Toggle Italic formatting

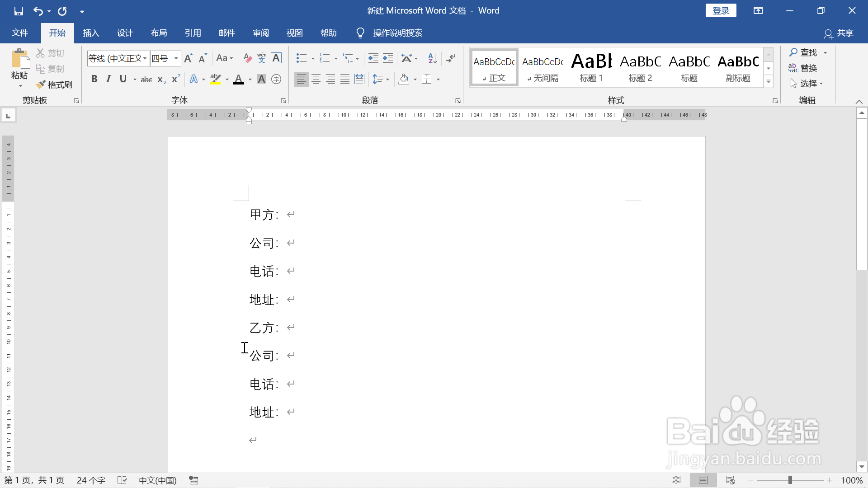coord(108,79)
